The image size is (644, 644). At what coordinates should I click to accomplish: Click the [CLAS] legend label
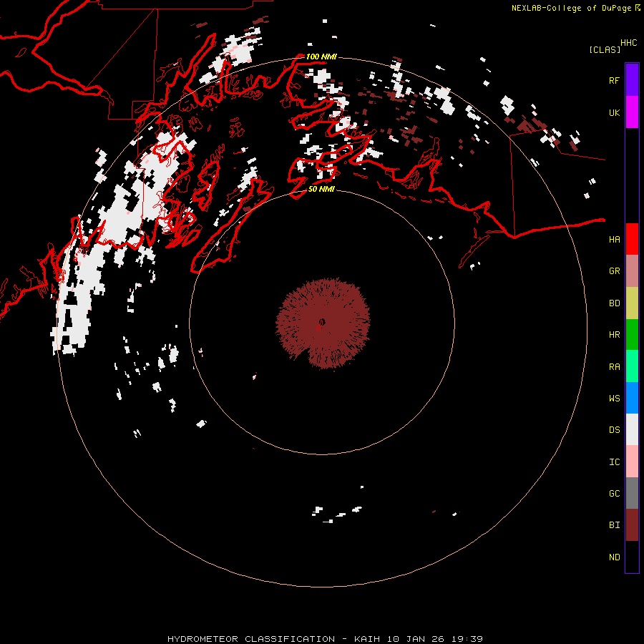coord(605,49)
